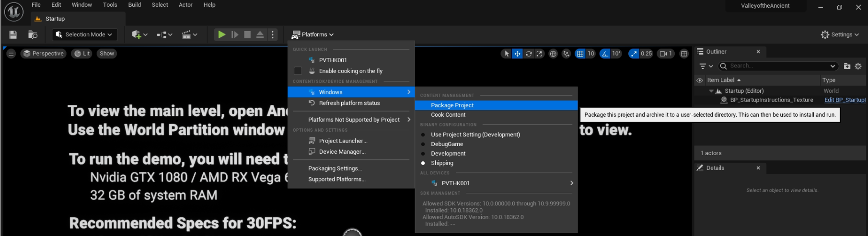Stop the play session
868x236 pixels.
[247, 34]
